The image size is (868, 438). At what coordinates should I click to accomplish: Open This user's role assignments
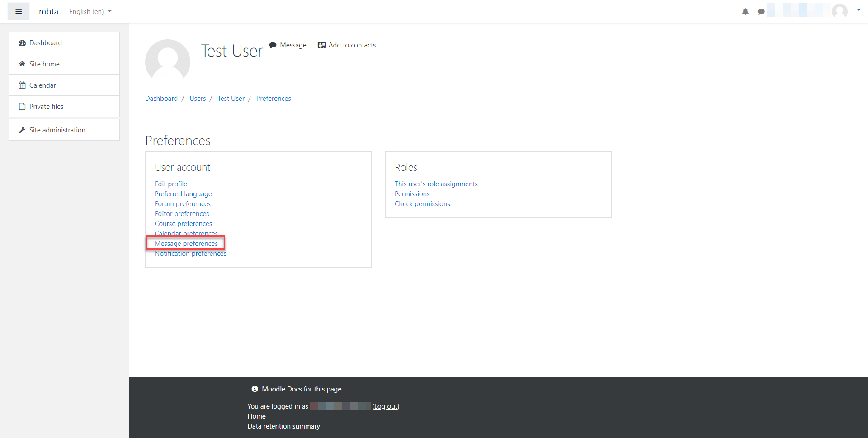436,184
